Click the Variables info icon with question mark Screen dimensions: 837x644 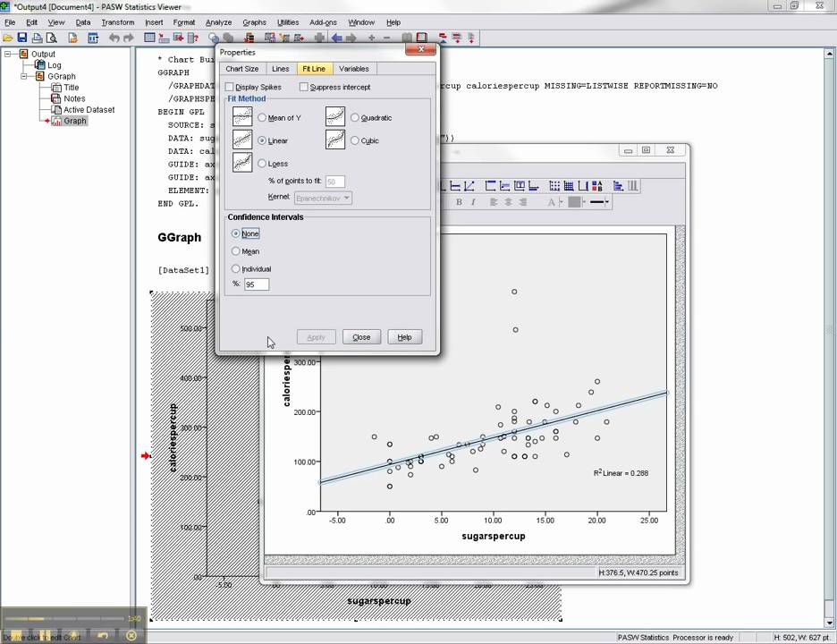tap(193, 38)
